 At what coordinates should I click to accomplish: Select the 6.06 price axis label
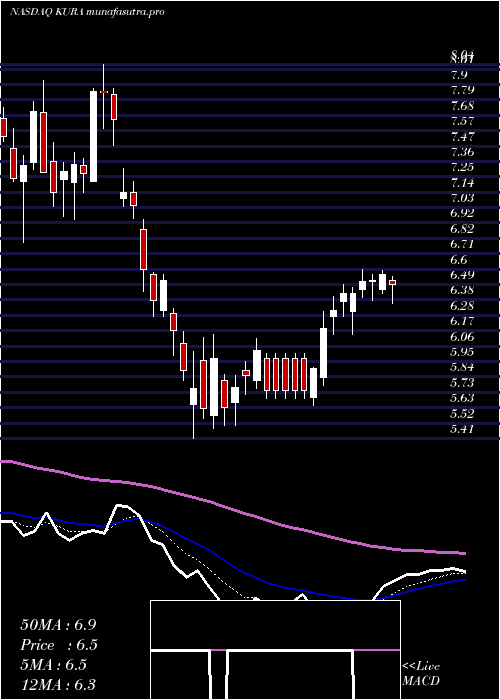point(462,336)
